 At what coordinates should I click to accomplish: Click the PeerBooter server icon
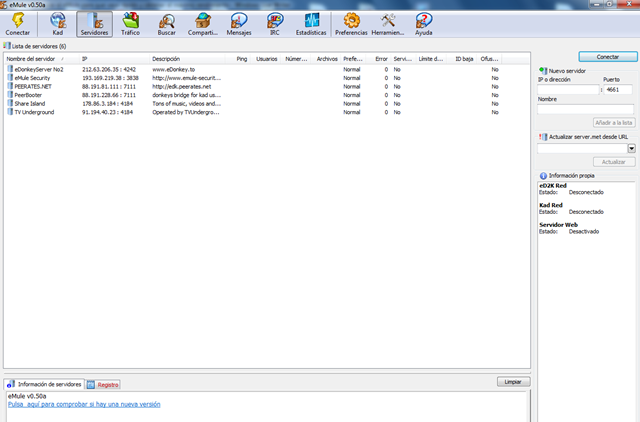pyautogui.click(x=10, y=95)
